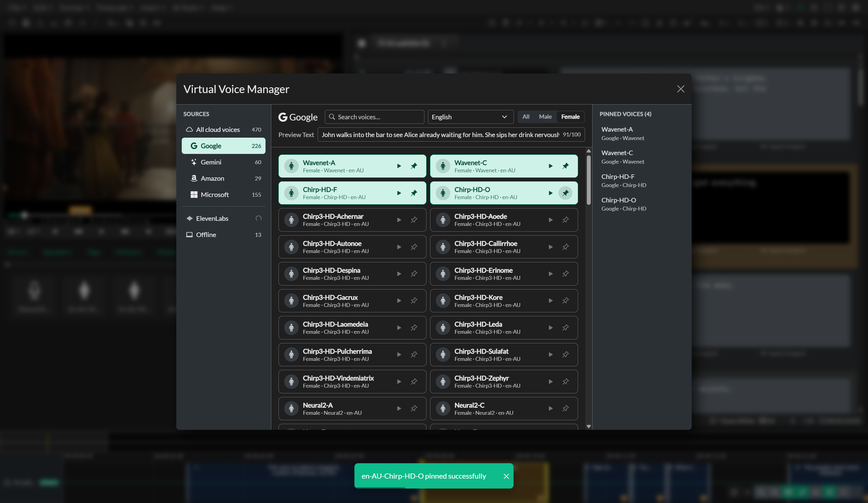Unpin the Wavenet-C voice
Viewport: 868px width, 503px height.
point(565,166)
